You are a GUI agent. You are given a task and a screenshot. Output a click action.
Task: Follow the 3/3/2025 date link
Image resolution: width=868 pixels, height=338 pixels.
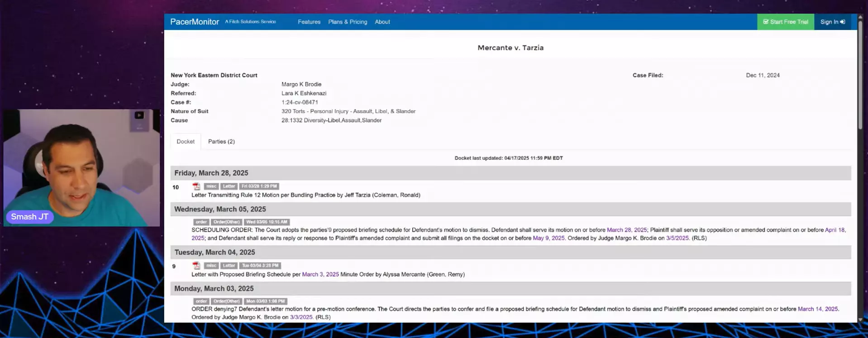coord(301,317)
